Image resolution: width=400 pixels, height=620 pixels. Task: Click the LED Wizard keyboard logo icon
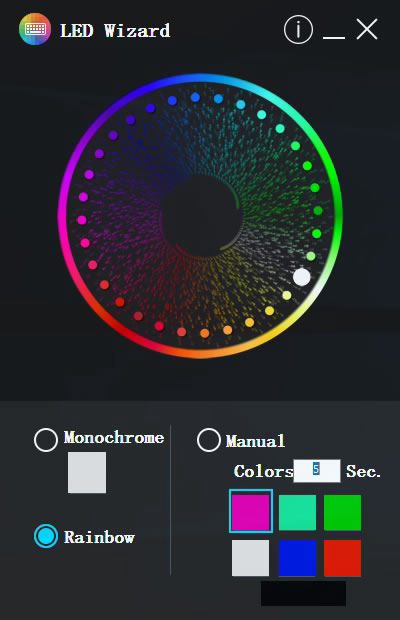point(35,29)
